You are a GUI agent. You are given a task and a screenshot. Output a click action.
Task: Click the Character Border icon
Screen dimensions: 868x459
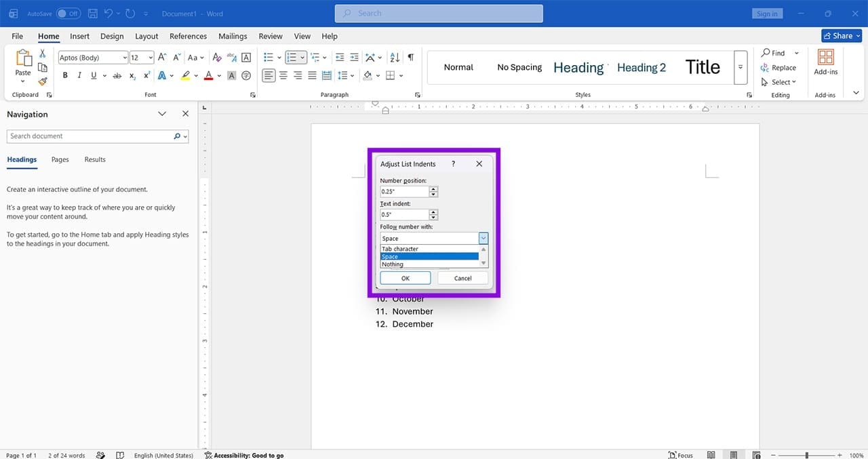pyautogui.click(x=246, y=58)
